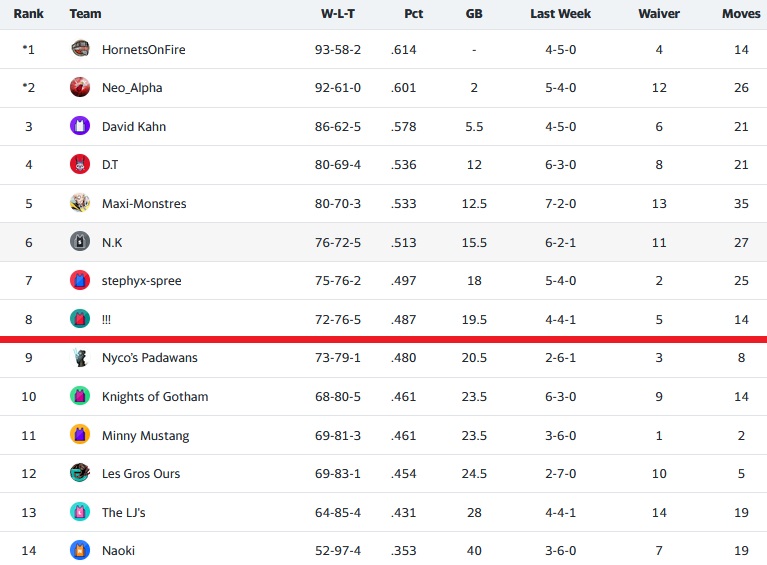767x565 pixels.
Task: Open the Maxi-Monstres team name link
Action: pyautogui.click(x=144, y=203)
